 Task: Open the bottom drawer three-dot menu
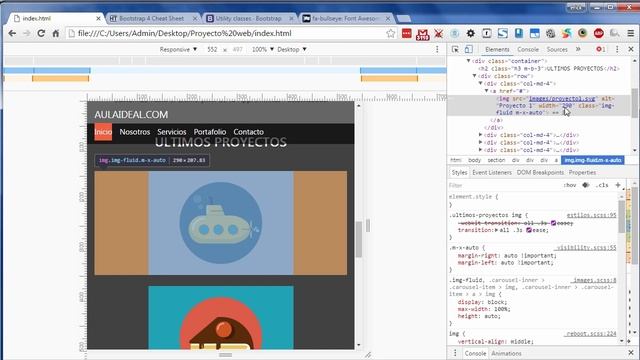(x=455, y=353)
